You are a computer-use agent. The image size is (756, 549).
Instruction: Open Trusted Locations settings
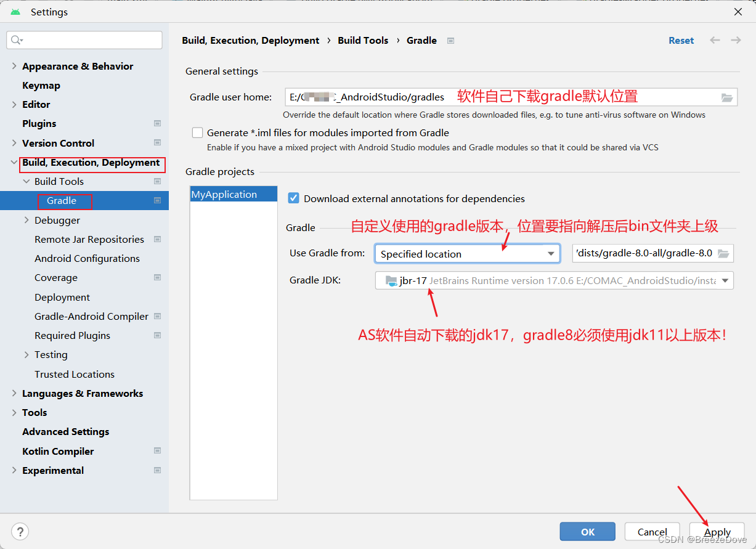coord(75,374)
